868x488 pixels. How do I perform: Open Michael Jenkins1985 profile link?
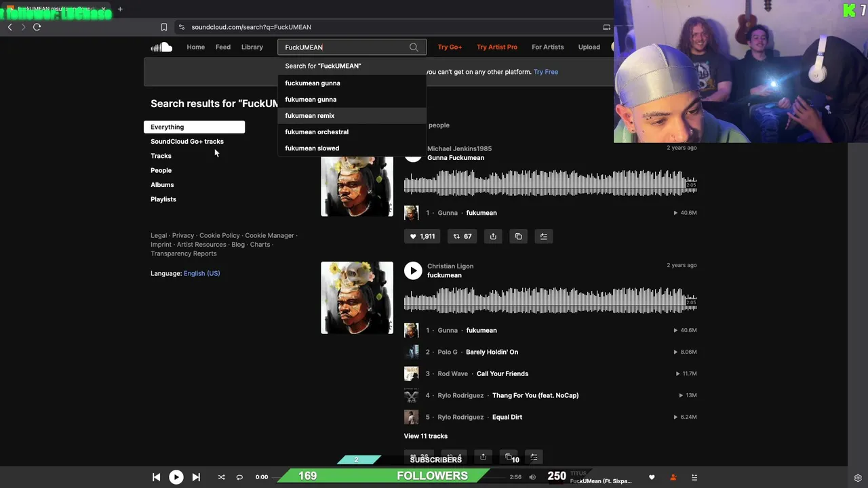tap(459, 148)
